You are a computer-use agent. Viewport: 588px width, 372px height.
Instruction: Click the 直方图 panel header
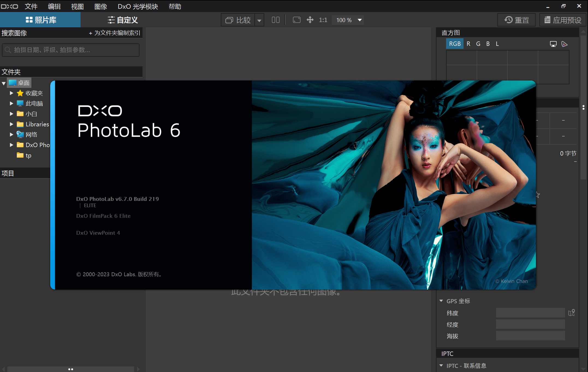coord(508,33)
